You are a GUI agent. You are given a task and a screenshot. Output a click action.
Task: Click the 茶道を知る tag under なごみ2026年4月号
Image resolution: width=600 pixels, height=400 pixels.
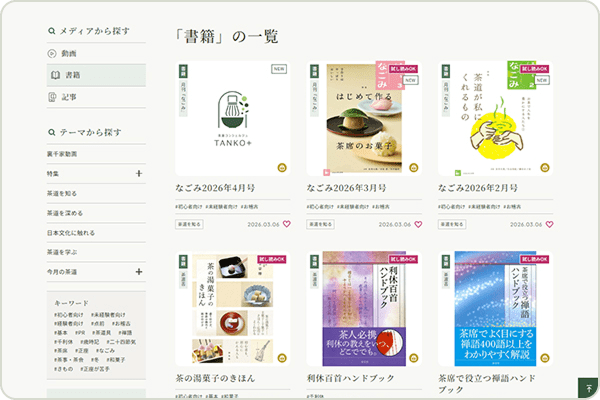coord(189,224)
